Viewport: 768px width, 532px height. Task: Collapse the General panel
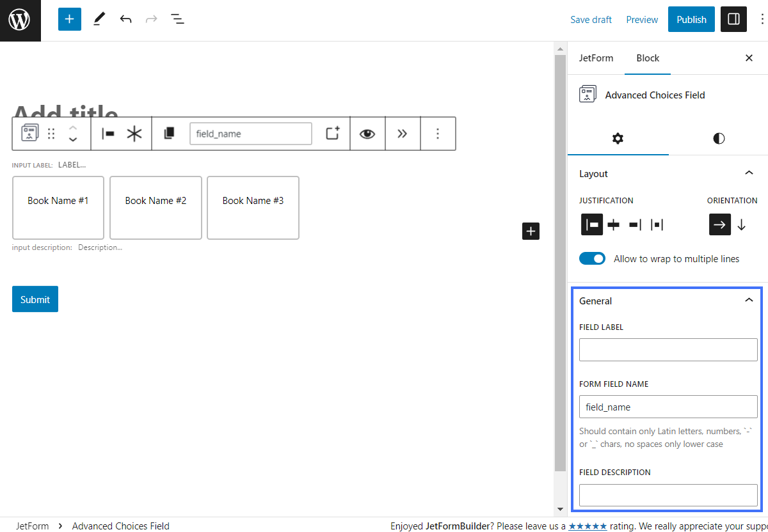(749, 301)
